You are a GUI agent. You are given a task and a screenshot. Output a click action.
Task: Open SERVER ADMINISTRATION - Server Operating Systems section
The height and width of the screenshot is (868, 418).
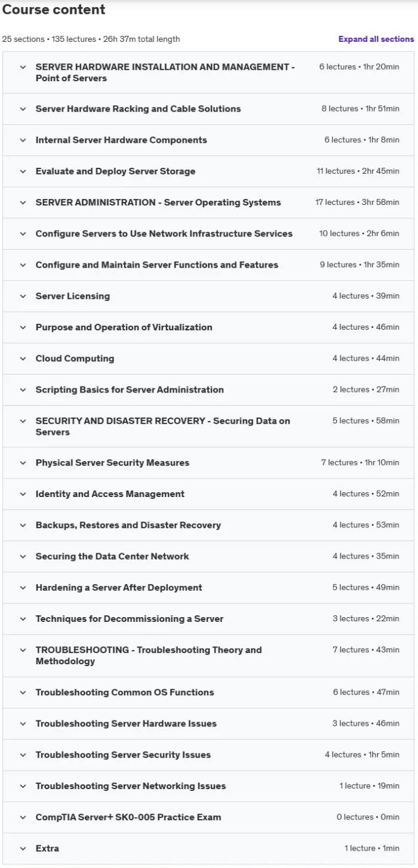click(x=208, y=203)
